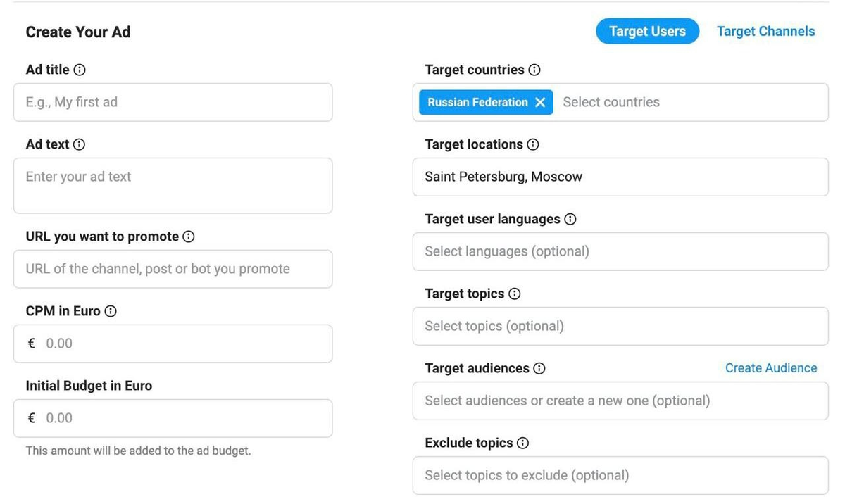Click the Target user languages info icon
Viewport: 845px width, 504px height.
[x=570, y=219]
